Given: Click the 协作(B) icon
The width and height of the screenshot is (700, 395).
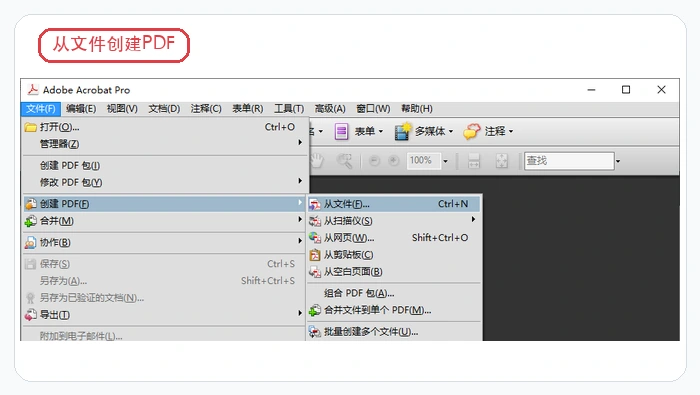Looking at the screenshot, I should [x=30, y=242].
